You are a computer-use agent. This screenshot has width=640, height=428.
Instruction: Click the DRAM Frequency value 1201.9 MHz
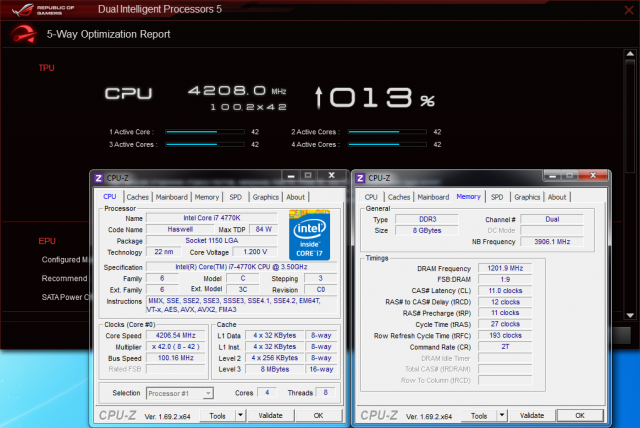pyautogui.click(x=505, y=268)
